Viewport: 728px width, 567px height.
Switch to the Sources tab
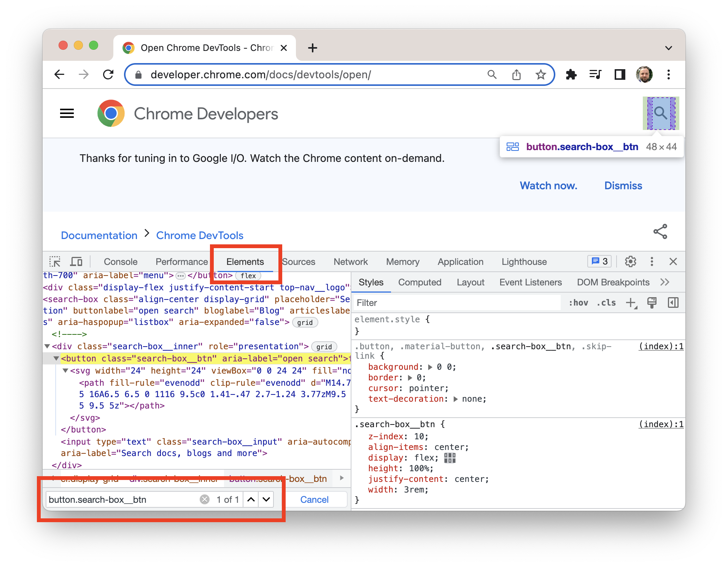tap(299, 261)
